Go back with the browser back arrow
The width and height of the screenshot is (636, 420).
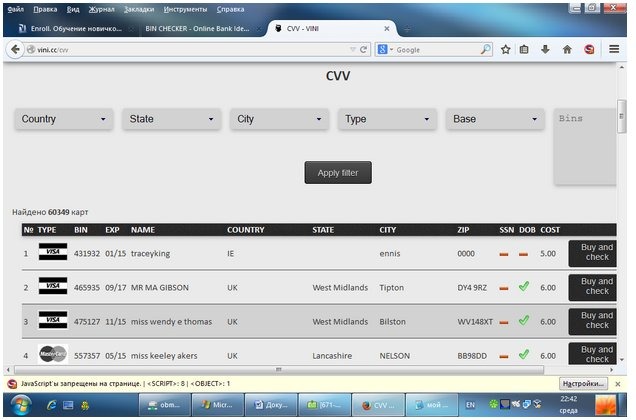tap(15, 50)
